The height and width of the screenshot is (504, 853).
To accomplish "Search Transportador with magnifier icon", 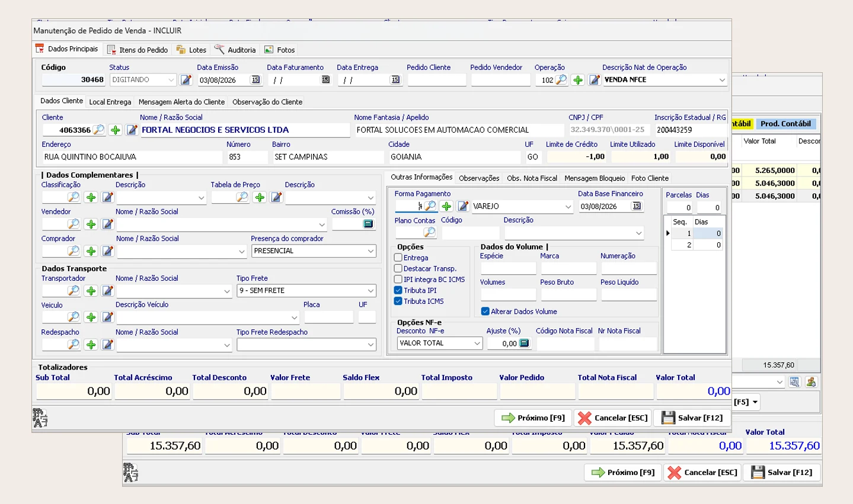I will tap(74, 291).
